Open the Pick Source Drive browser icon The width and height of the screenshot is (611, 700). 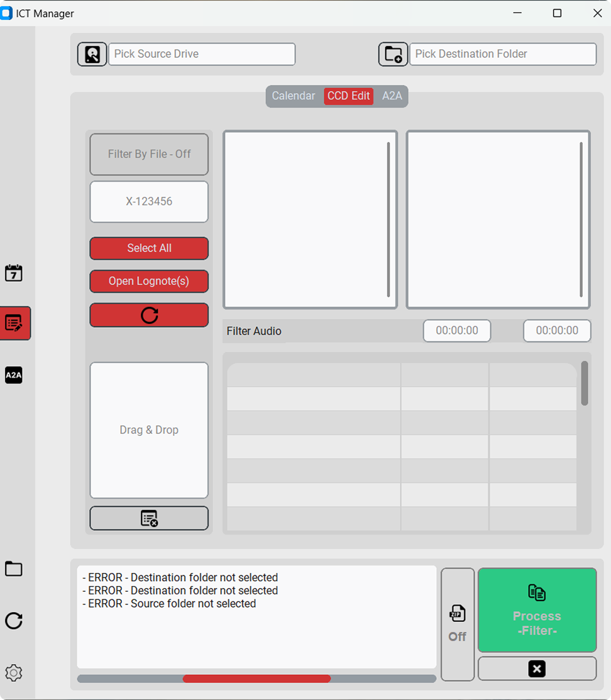[x=92, y=54]
